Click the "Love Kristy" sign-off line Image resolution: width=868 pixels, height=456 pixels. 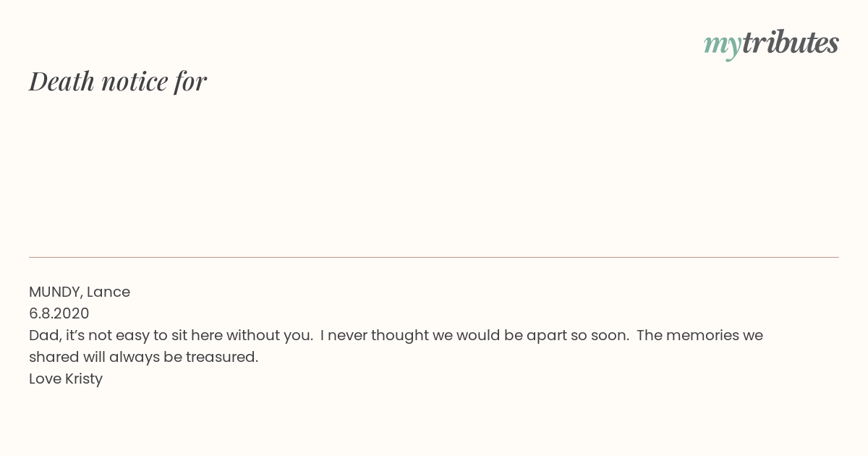click(x=66, y=379)
